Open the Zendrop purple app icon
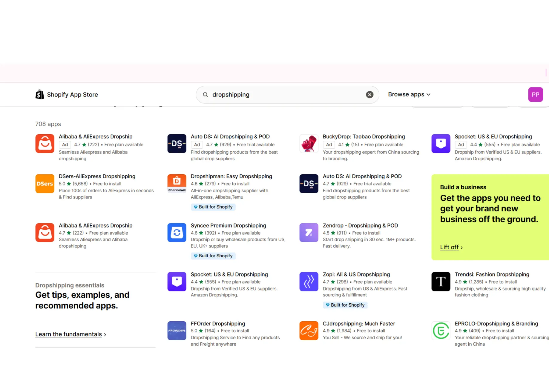The width and height of the screenshot is (549, 392). [x=309, y=233]
